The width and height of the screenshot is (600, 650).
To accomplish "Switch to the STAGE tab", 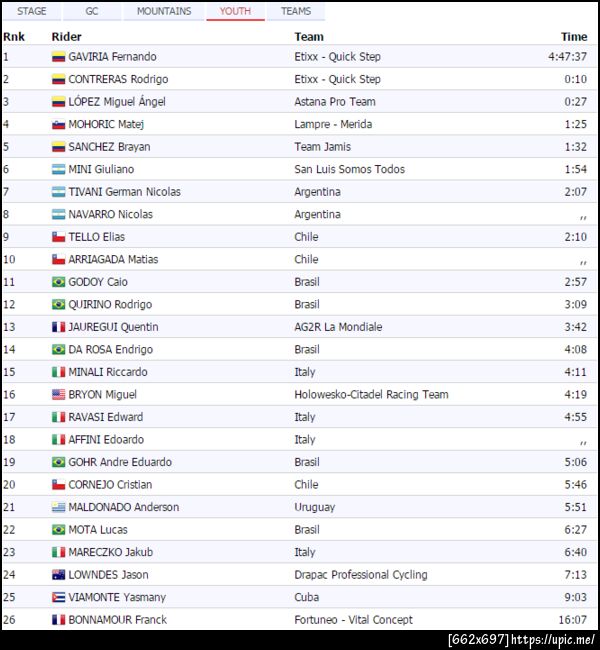I will [x=32, y=11].
